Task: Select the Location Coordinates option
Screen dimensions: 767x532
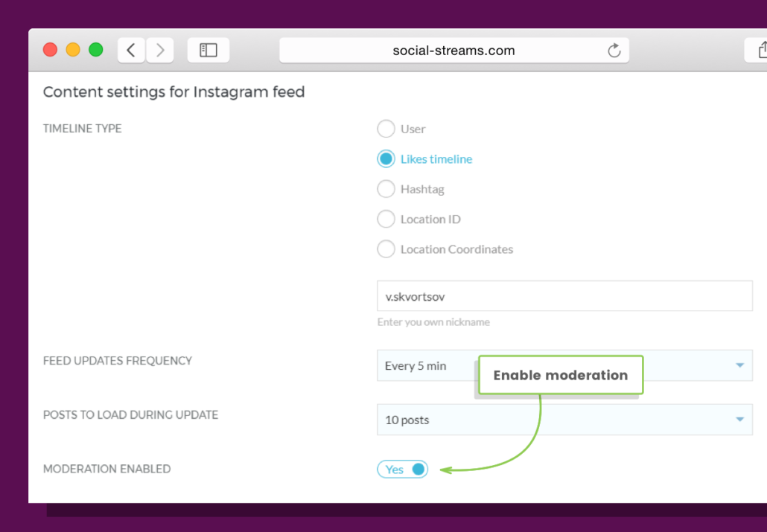Action: click(x=386, y=249)
